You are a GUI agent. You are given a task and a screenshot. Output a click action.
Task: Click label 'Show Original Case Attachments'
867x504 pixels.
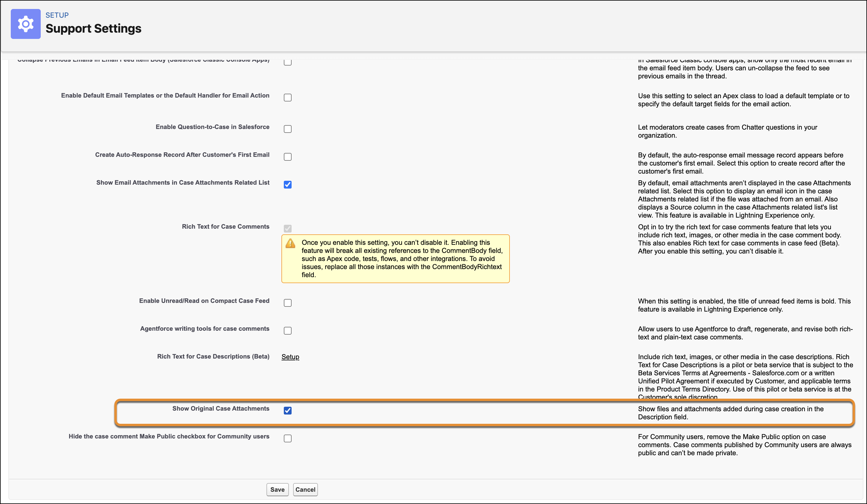tap(221, 408)
